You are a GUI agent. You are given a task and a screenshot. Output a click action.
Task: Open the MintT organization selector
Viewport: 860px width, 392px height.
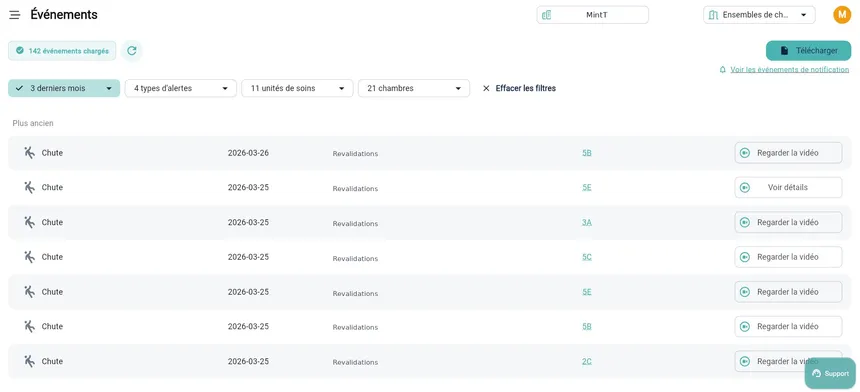(592, 15)
